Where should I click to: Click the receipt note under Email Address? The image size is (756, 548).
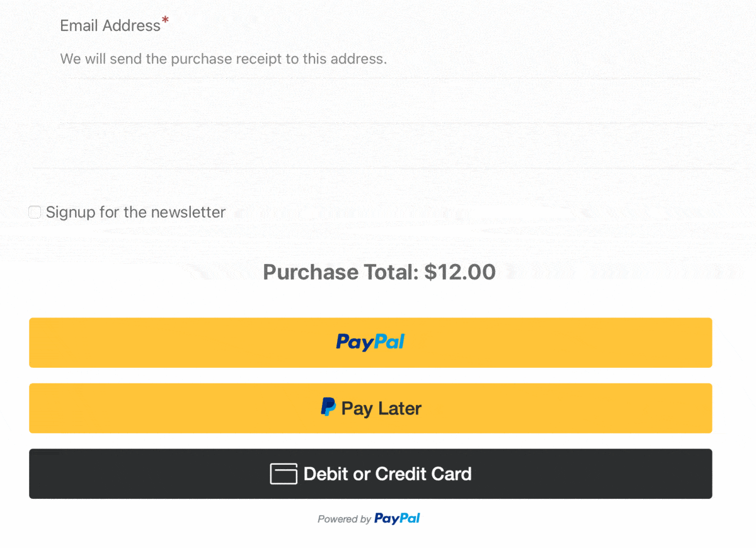point(223,59)
